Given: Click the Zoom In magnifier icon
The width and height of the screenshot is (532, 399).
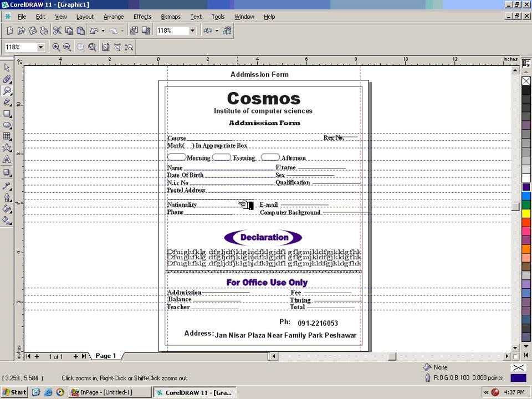Looking at the screenshot, I should click(56, 47).
